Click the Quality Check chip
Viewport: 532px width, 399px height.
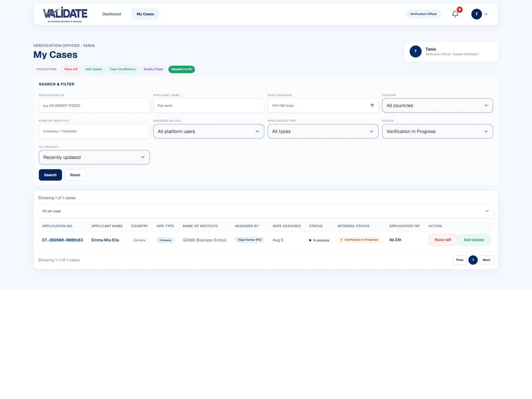pyautogui.click(x=154, y=69)
